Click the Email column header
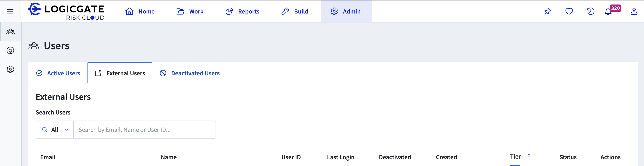Viewport: 644px width, 166px height. pos(48,157)
